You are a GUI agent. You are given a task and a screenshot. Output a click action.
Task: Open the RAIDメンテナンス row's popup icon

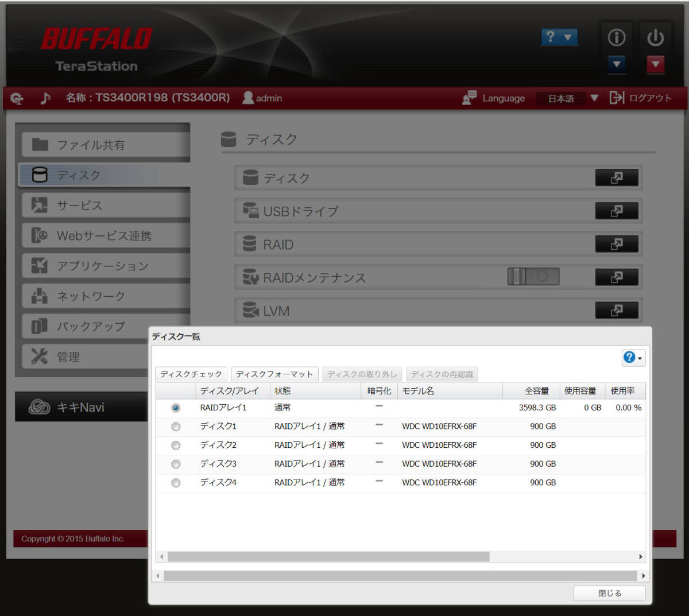(x=617, y=277)
